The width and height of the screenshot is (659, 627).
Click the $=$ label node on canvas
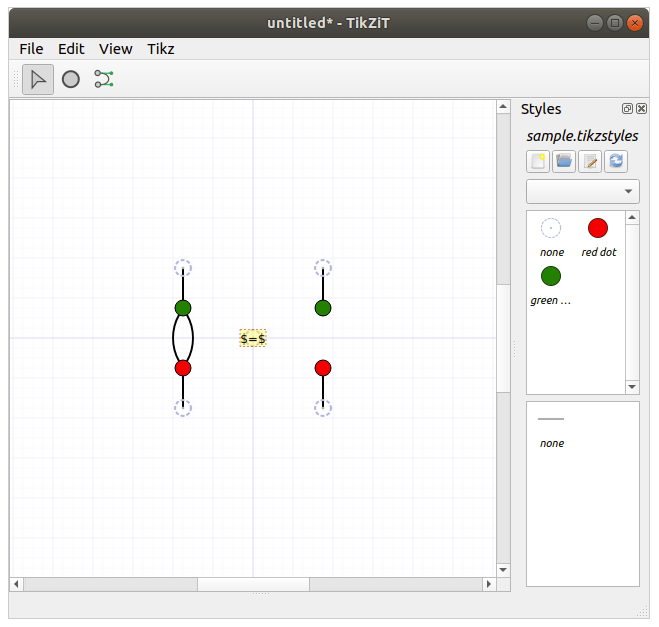[x=253, y=339]
